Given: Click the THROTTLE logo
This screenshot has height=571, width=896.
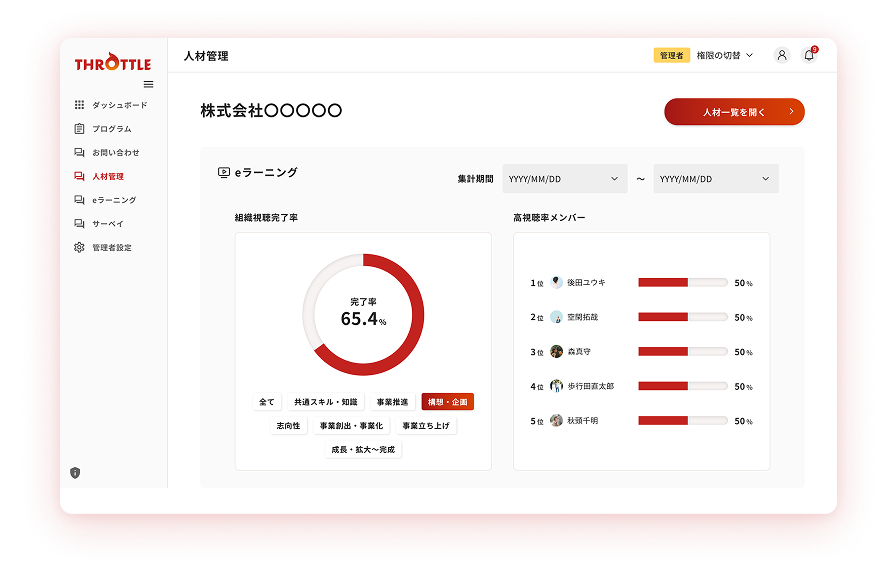Looking at the screenshot, I should [113, 62].
